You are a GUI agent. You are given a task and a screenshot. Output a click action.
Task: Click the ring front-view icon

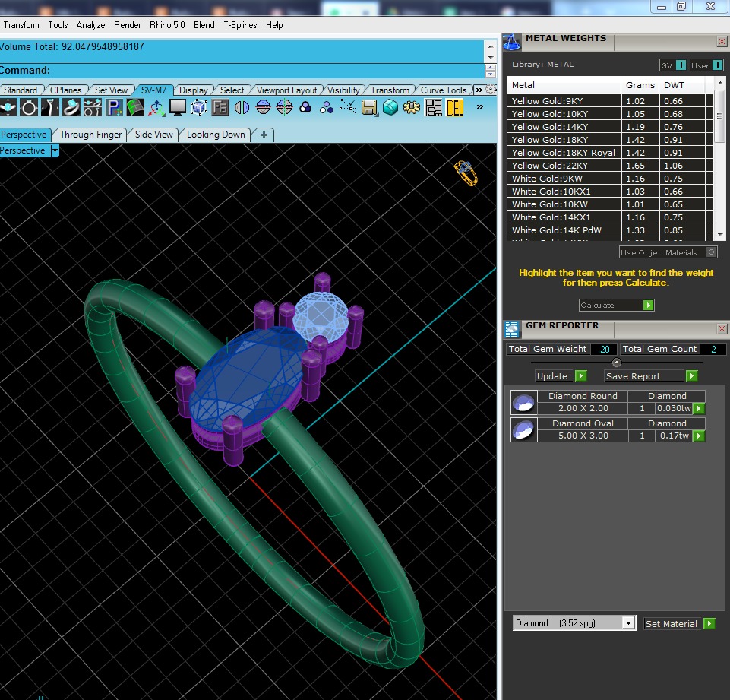point(29,108)
